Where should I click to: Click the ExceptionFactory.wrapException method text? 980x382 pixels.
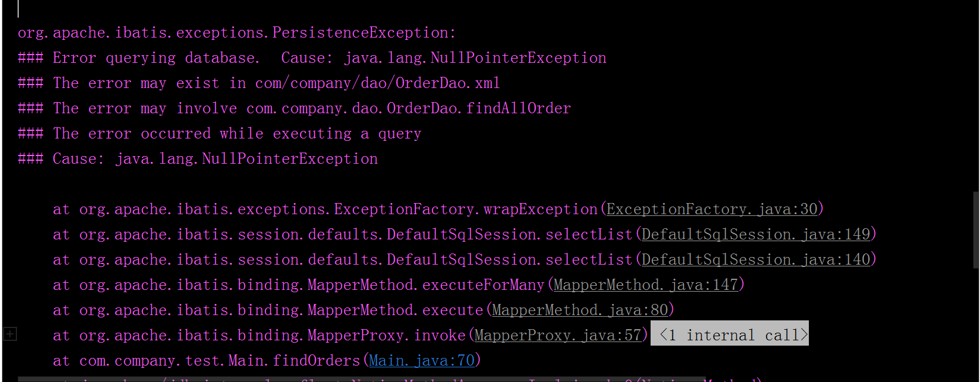coord(465,209)
